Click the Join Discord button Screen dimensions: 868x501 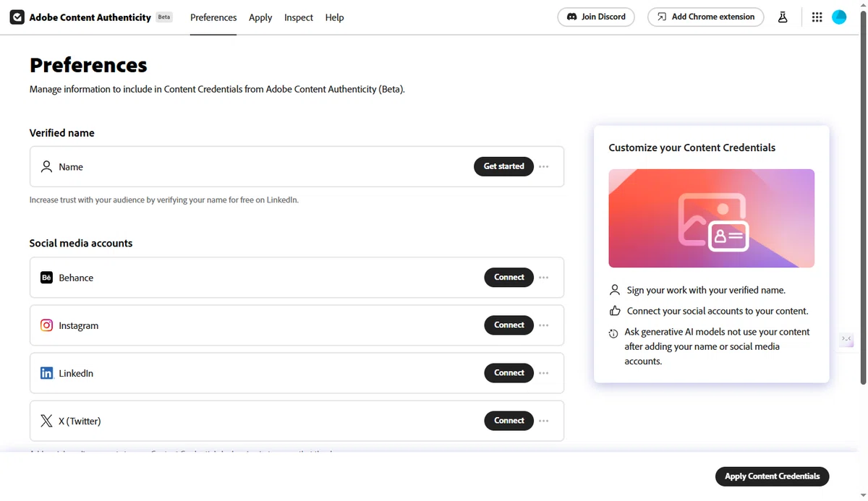[596, 17]
